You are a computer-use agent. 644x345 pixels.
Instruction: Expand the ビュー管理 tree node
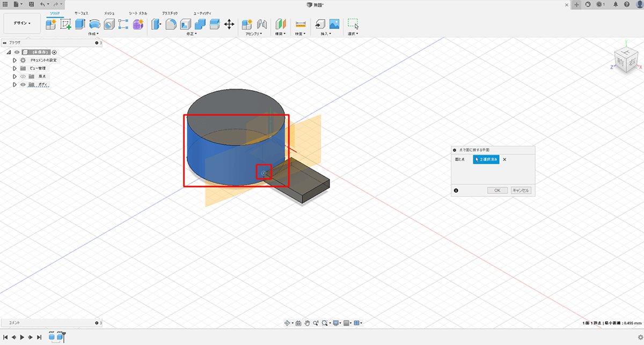click(15, 69)
